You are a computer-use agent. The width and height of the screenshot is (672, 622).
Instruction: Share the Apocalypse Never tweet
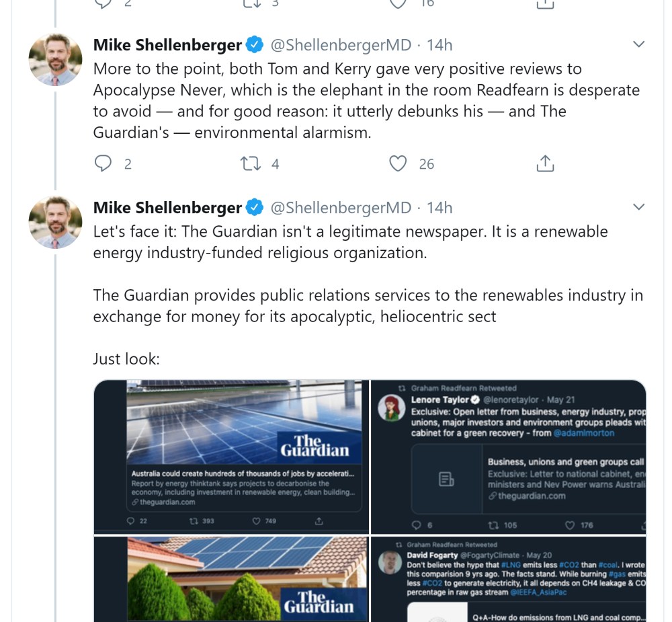coord(545,163)
